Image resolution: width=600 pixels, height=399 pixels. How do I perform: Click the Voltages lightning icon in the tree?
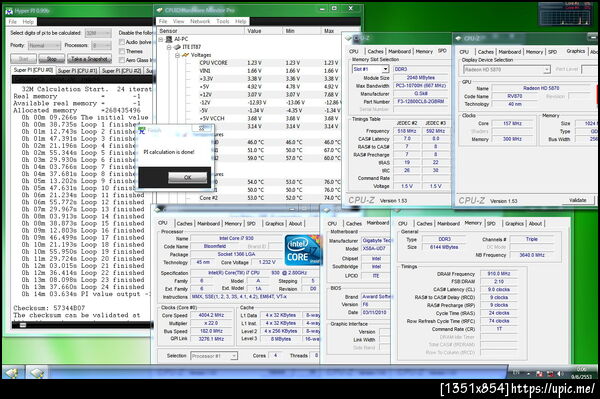186,55
